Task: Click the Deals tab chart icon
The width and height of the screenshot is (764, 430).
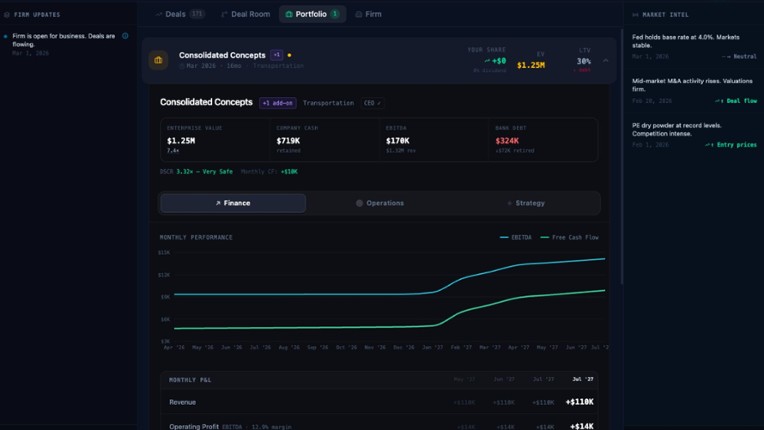Action: click(x=159, y=15)
